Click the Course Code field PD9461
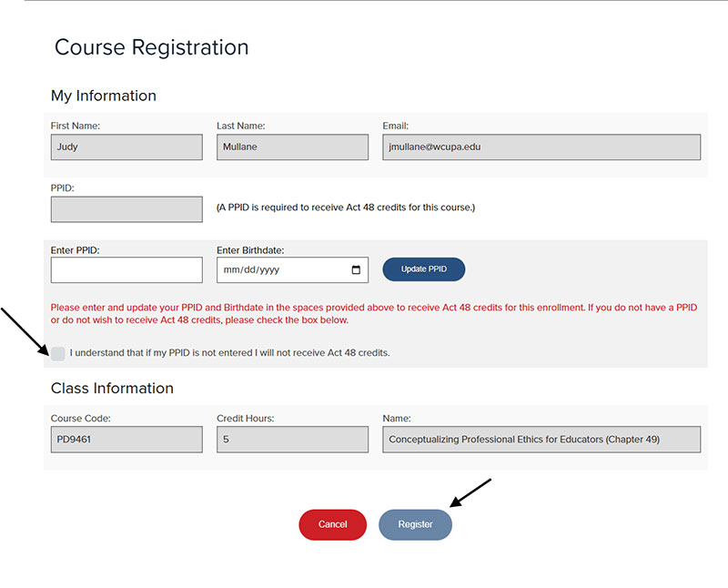The image size is (728, 588). click(x=126, y=440)
